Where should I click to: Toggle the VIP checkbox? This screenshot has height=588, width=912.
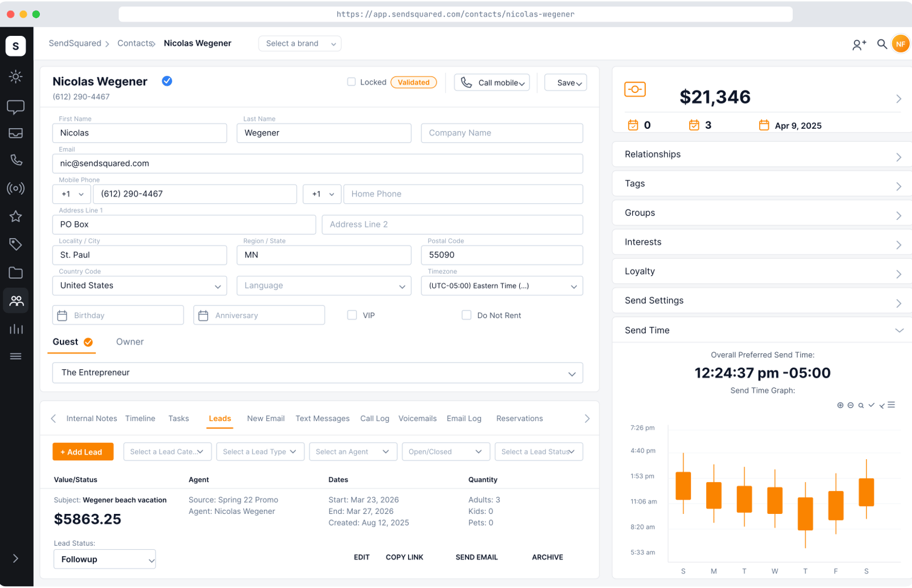coord(352,315)
